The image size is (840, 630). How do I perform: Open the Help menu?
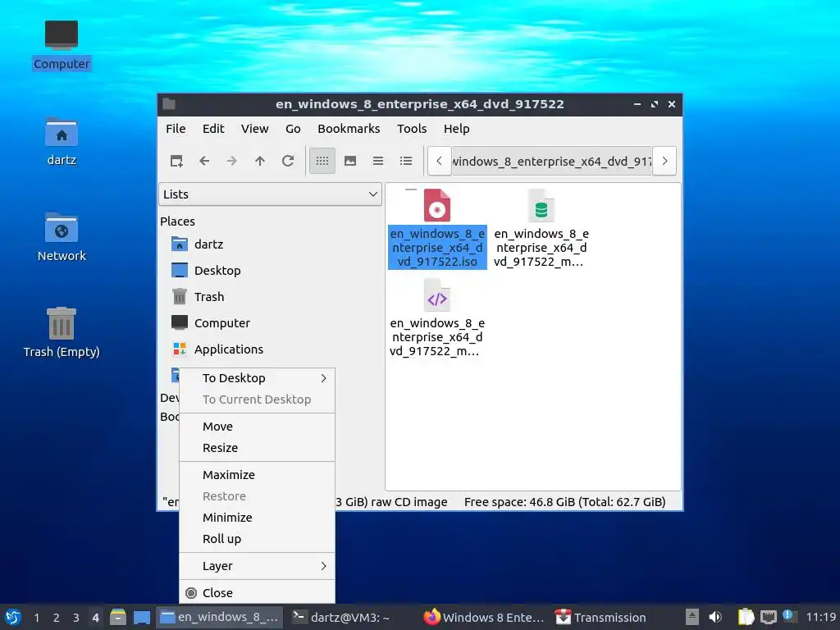[x=456, y=129]
